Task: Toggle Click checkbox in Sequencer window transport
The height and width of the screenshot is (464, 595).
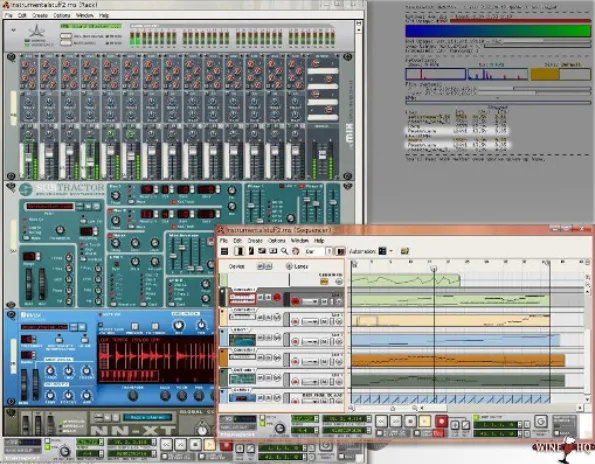Action: pyautogui.click(x=262, y=418)
